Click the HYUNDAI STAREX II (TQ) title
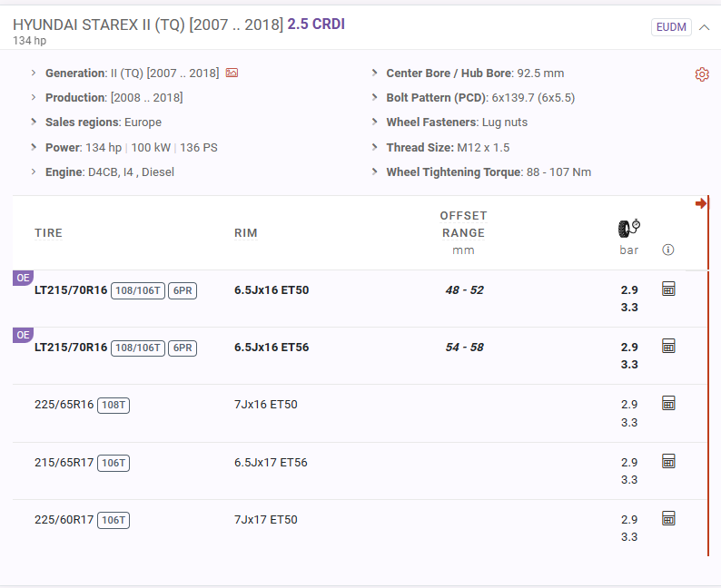This screenshot has width=721, height=588. [148, 24]
